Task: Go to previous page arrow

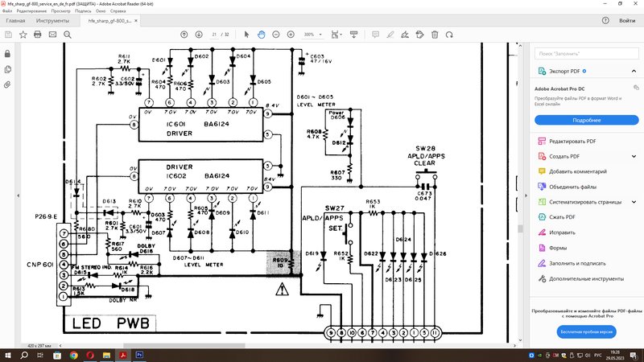Action: coord(184,35)
